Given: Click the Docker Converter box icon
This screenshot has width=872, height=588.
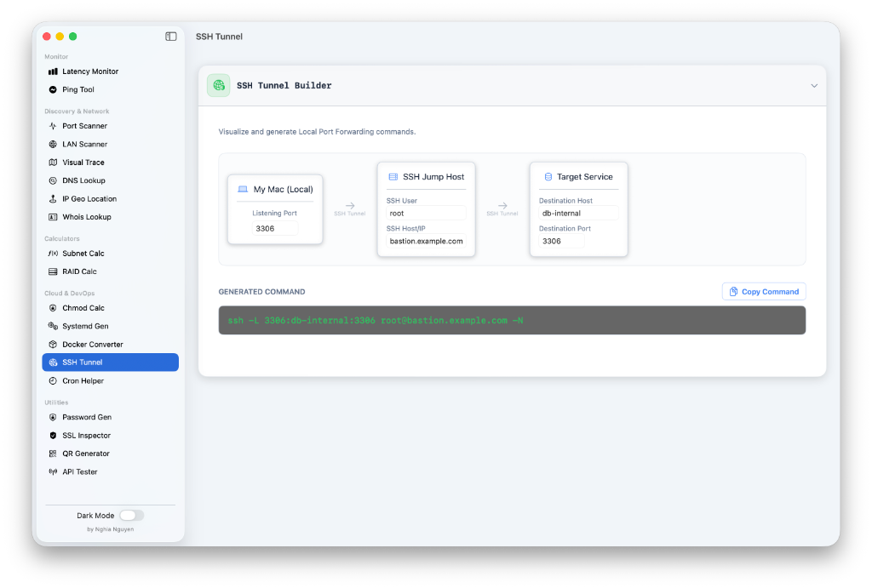Looking at the screenshot, I should point(53,345).
